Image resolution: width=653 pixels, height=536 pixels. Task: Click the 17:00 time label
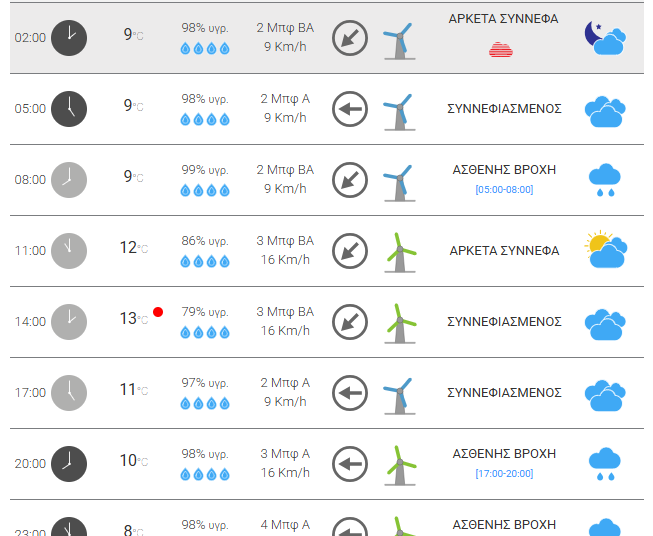click(x=30, y=393)
